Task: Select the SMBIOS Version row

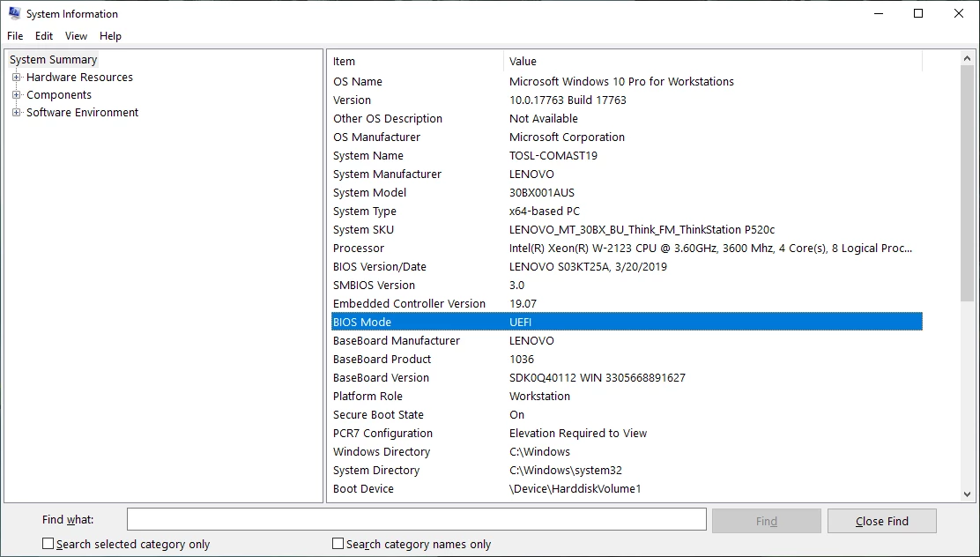Action: click(625, 285)
